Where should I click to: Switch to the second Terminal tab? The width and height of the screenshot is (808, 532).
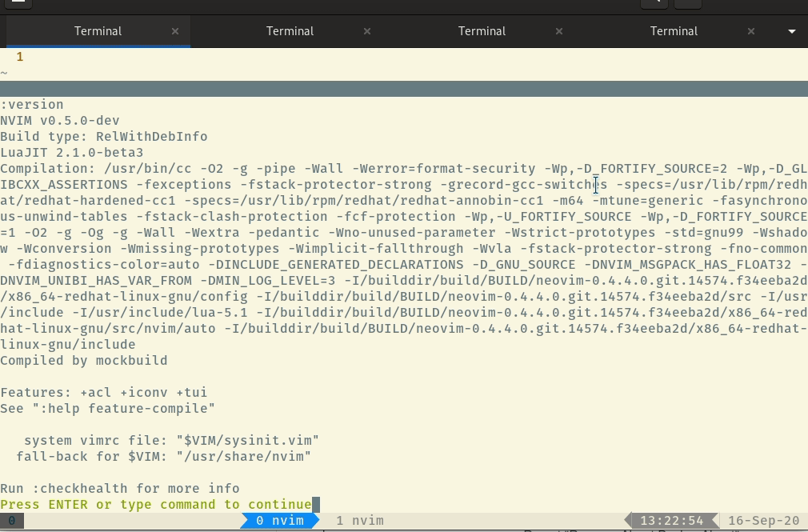point(290,31)
